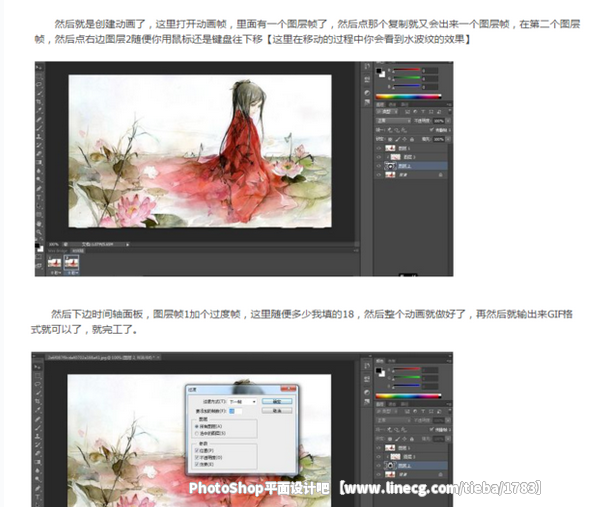Toggle position checkbox in tween dialog
Screen dimensions: 597x507
point(196,451)
